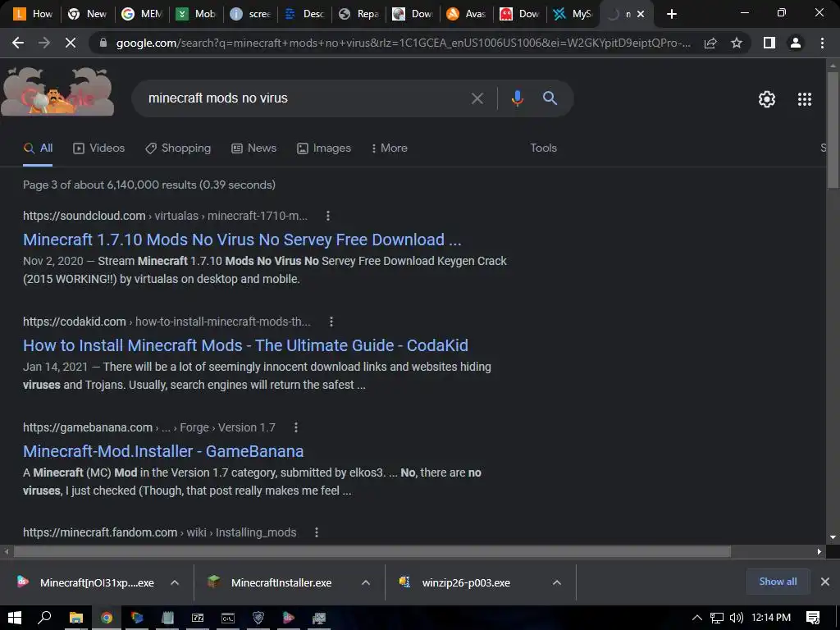Viewport: 840px width, 630px height.
Task: Switch to Shopping results
Action: pos(178,148)
